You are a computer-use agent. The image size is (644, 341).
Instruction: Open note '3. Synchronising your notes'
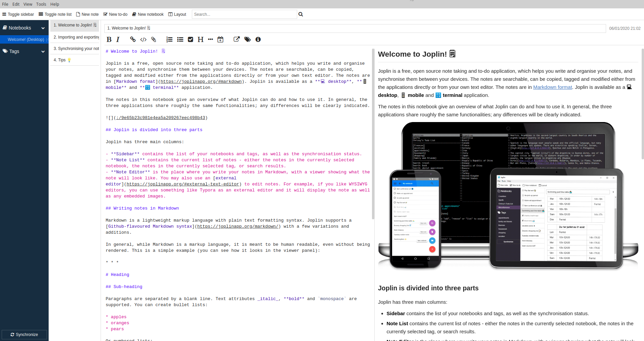(75, 49)
